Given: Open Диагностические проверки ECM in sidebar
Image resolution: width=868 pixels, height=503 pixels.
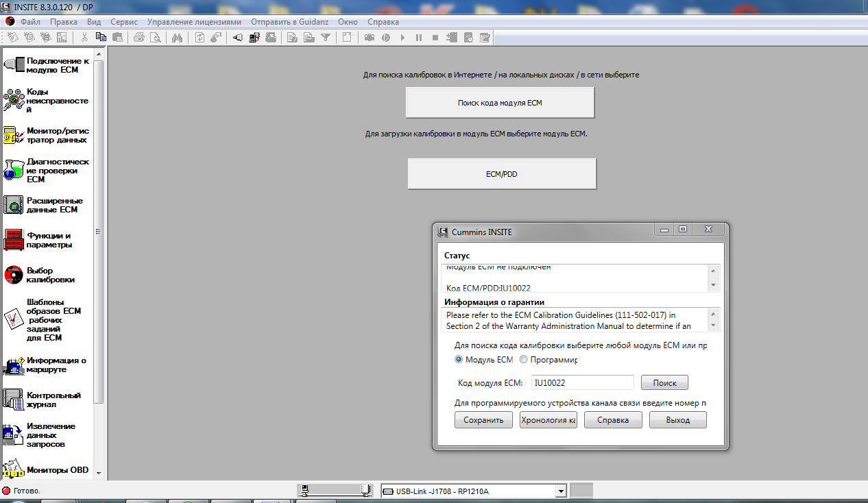Looking at the screenshot, I should click(x=47, y=170).
